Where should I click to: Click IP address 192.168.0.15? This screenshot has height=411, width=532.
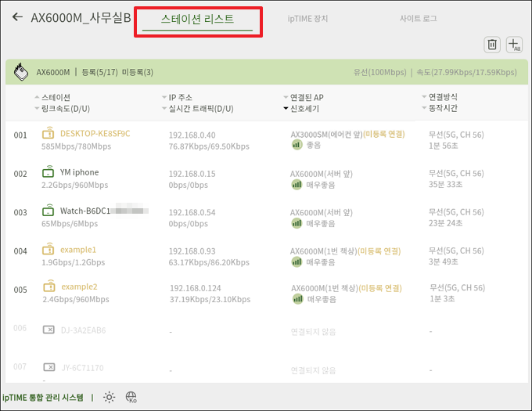coord(192,174)
